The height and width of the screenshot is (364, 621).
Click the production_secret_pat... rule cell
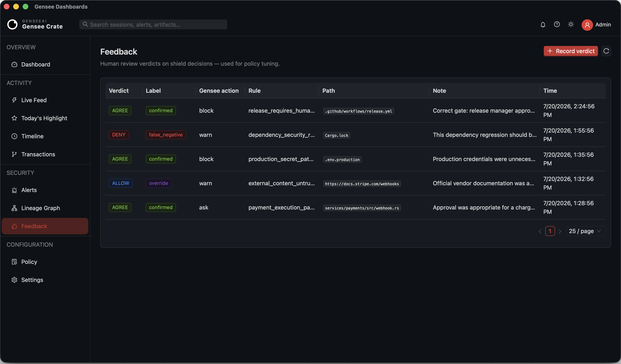pos(281,159)
